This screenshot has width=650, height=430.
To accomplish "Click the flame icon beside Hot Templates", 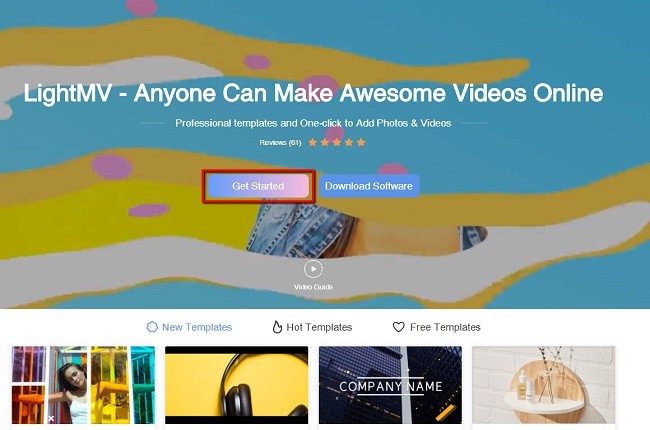I will click(x=277, y=327).
